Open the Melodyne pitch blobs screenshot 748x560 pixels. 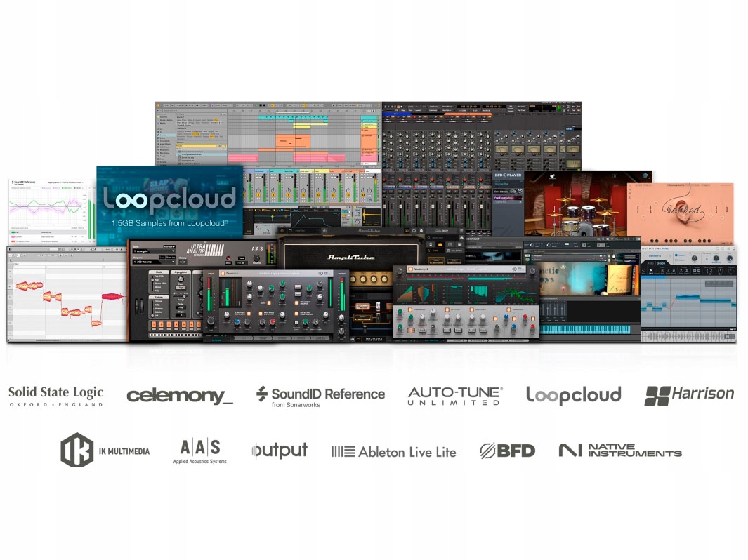point(67,295)
